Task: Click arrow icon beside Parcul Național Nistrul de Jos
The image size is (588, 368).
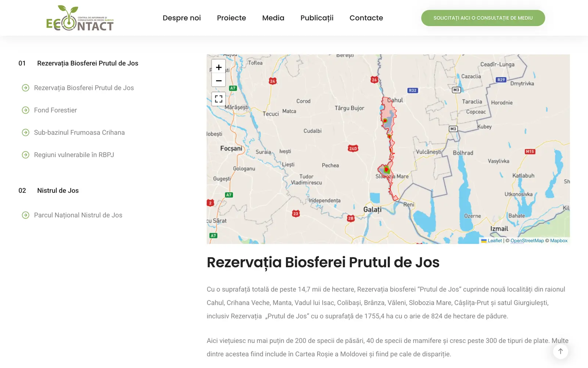Action: coord(25,215)
